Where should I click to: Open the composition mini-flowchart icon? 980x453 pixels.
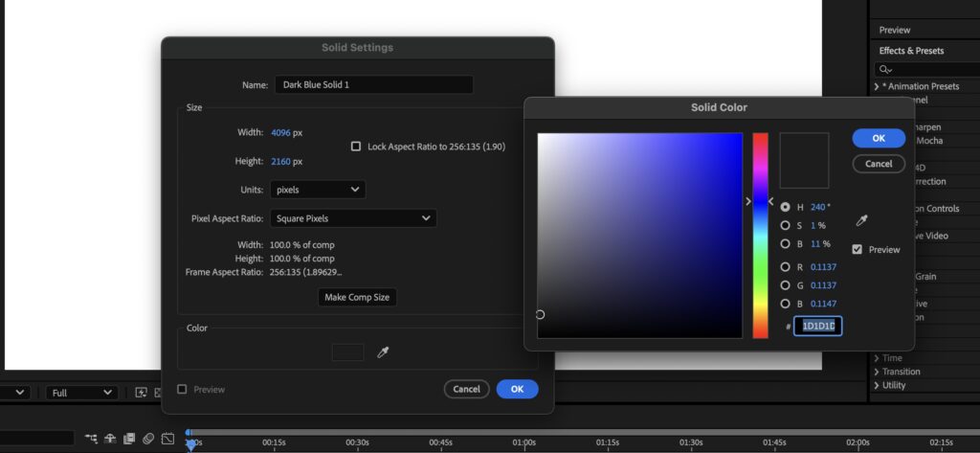[91, 439]
